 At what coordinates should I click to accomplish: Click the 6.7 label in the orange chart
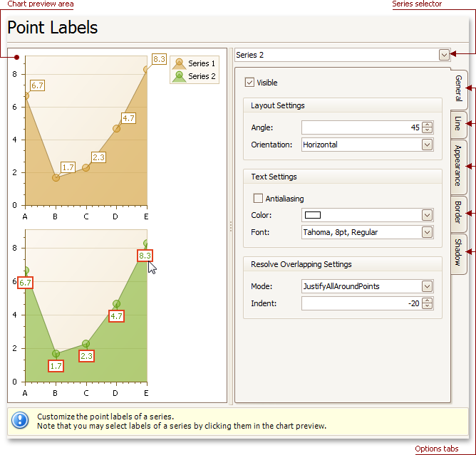37,85
